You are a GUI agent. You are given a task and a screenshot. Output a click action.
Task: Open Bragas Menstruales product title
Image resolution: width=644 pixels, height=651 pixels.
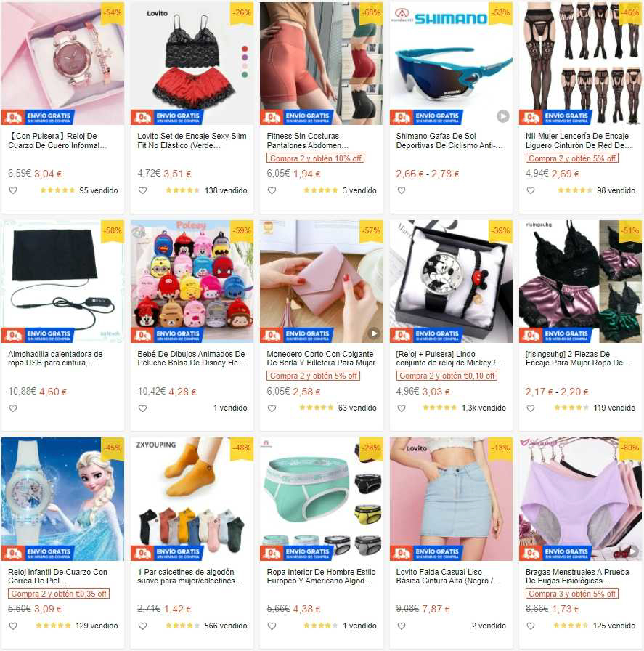577,576
